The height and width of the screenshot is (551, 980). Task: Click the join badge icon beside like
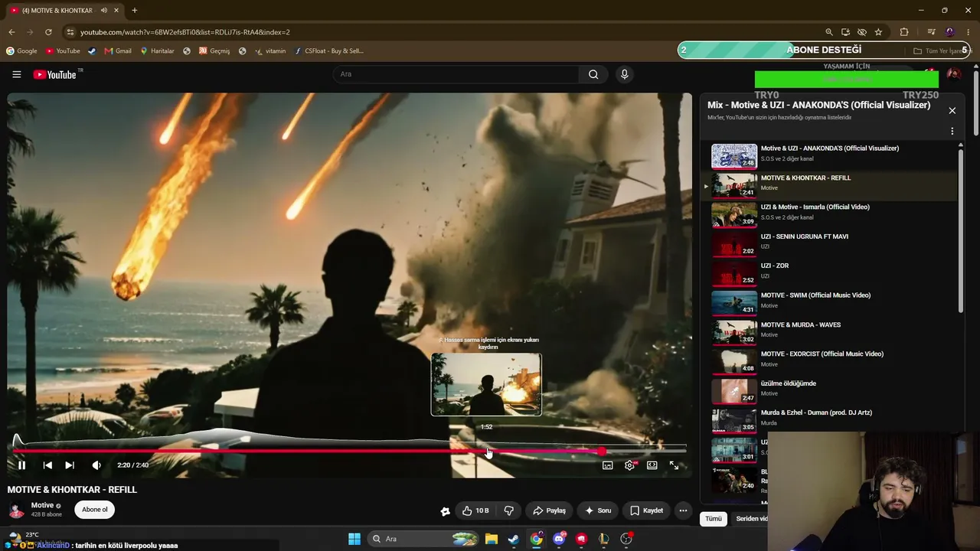tap(445, 511)
